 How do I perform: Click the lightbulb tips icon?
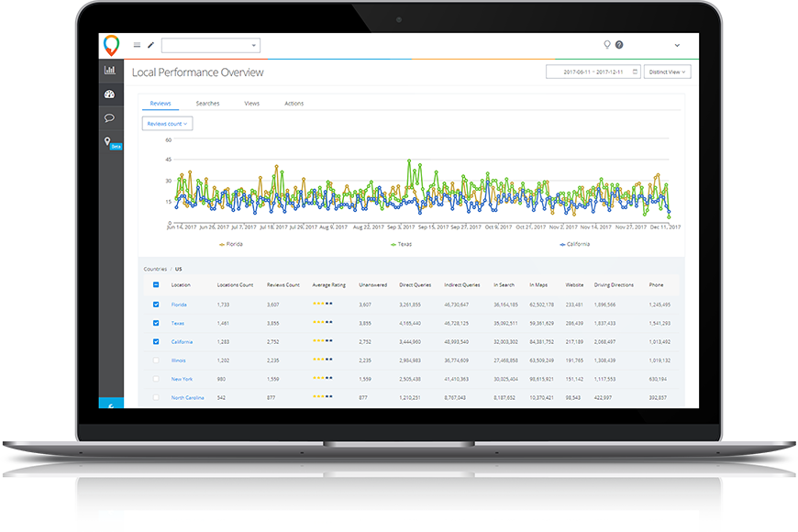pyautogui.click(x=606, y=45)
